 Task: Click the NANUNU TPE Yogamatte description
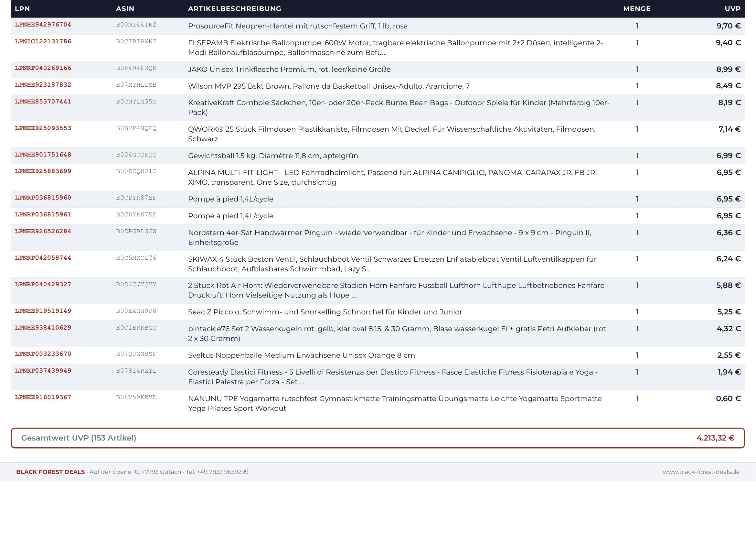[395, 404]
